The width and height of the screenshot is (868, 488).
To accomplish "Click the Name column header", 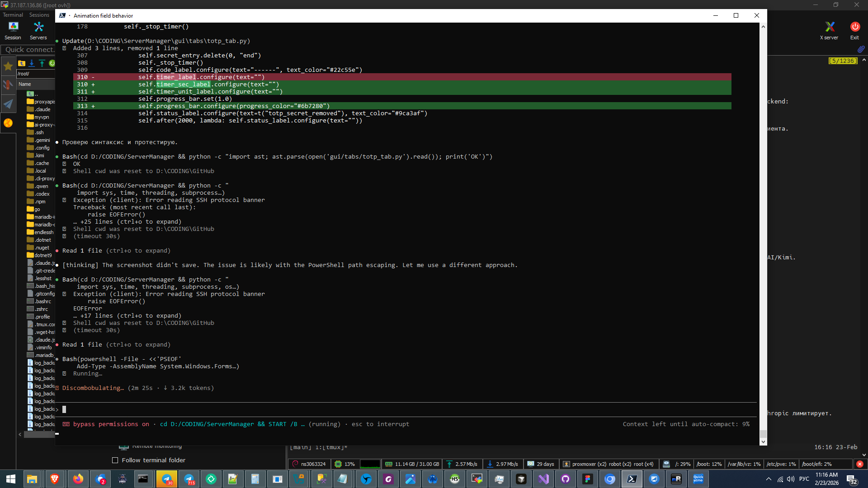I will pos(25,84).
